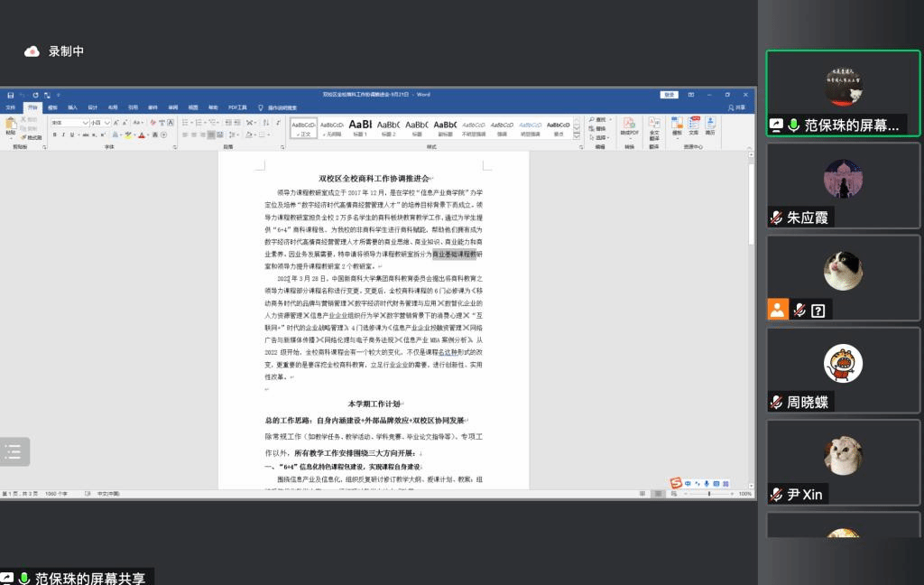Image resolution: width=924 pixels, height=585 pixels.
Task: Click the Save icon in quick access toolbar
Action: coord(10,95)
